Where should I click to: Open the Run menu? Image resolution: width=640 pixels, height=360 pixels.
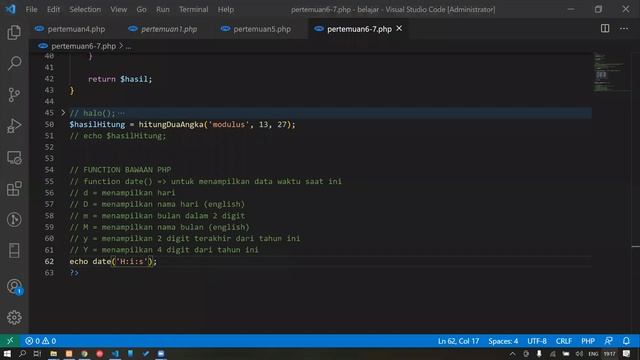(162, 9)
